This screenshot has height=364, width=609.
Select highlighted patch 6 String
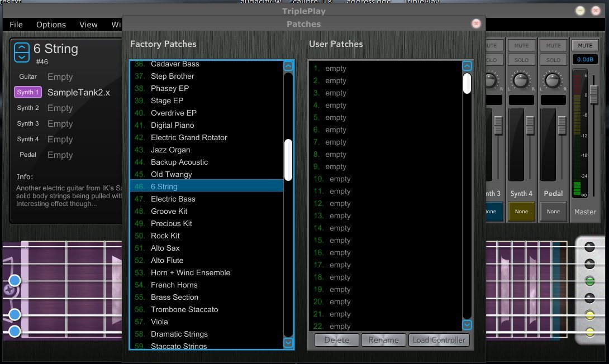point(207,186)
